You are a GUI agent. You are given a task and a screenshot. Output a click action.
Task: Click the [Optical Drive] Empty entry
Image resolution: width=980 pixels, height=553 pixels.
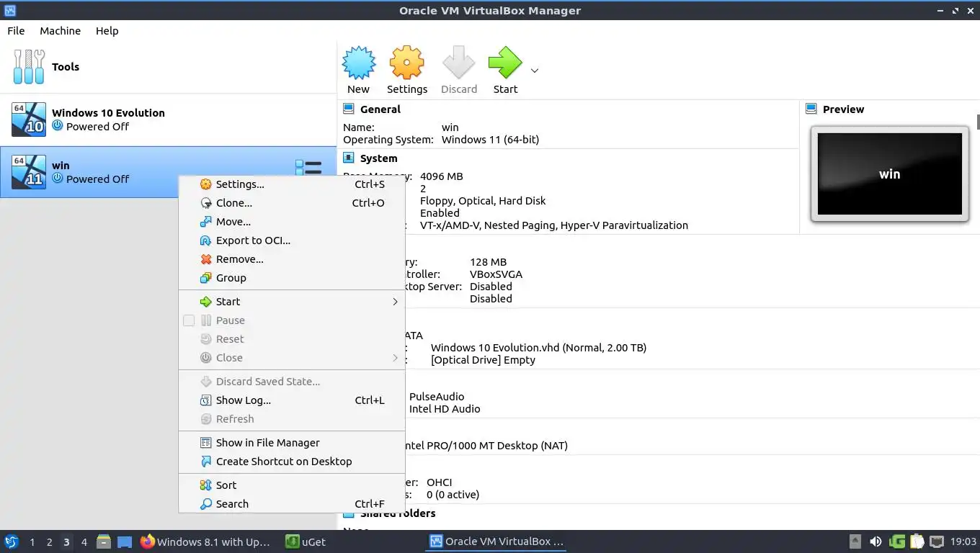point(483,360)
